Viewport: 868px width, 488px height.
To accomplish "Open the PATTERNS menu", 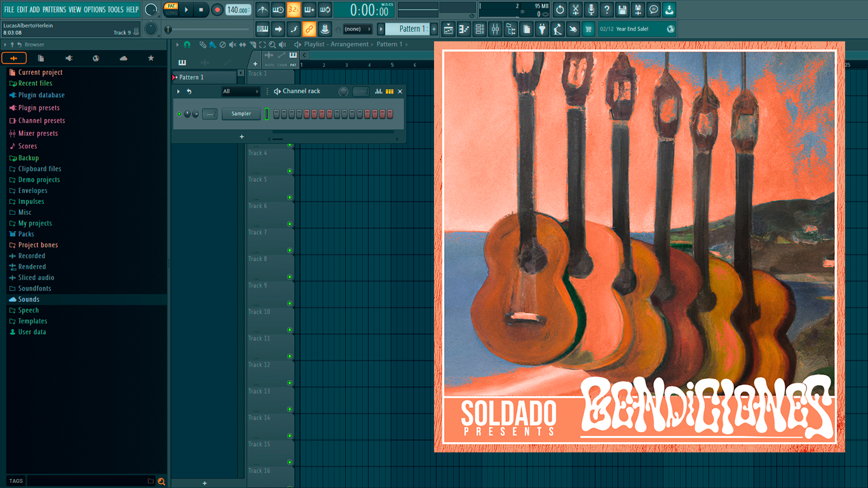I will coord(54,10).
